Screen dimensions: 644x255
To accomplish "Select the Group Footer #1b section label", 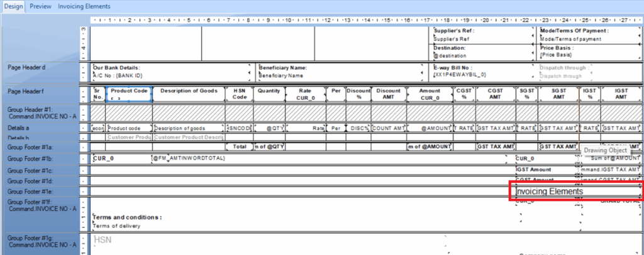I will [x=30, y=158].
